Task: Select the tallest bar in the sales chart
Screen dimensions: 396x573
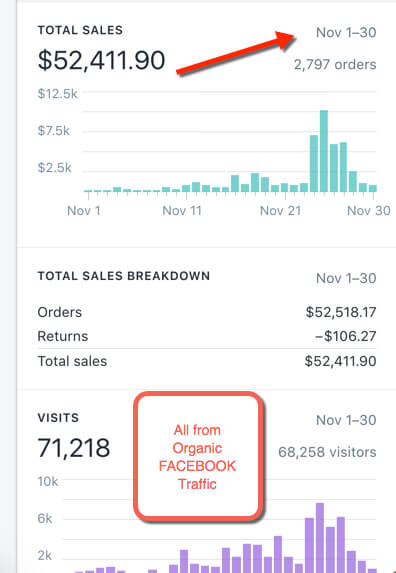Action: click(324, 151)
